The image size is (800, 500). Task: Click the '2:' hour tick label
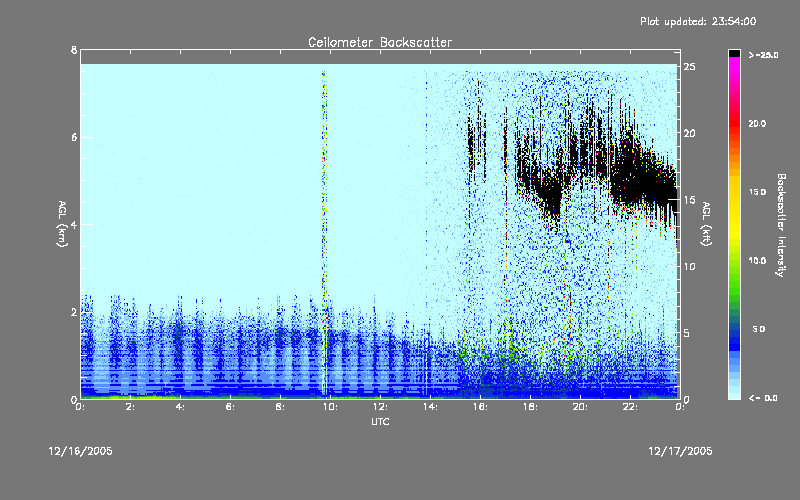tap(131, 407)
